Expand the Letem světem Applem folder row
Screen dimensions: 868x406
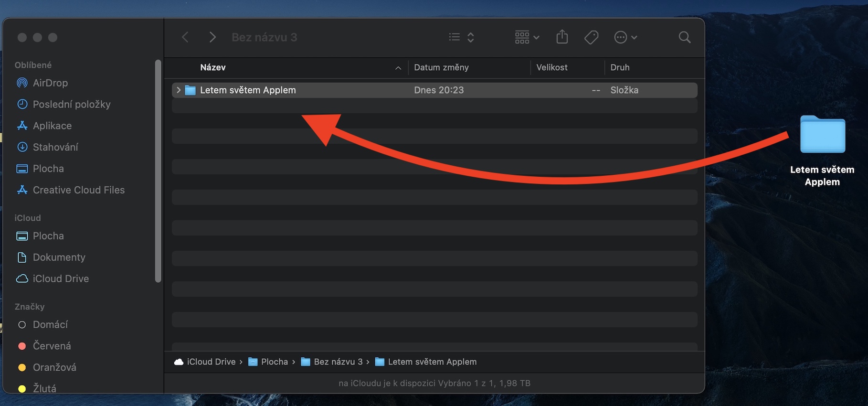coord(179,90)
